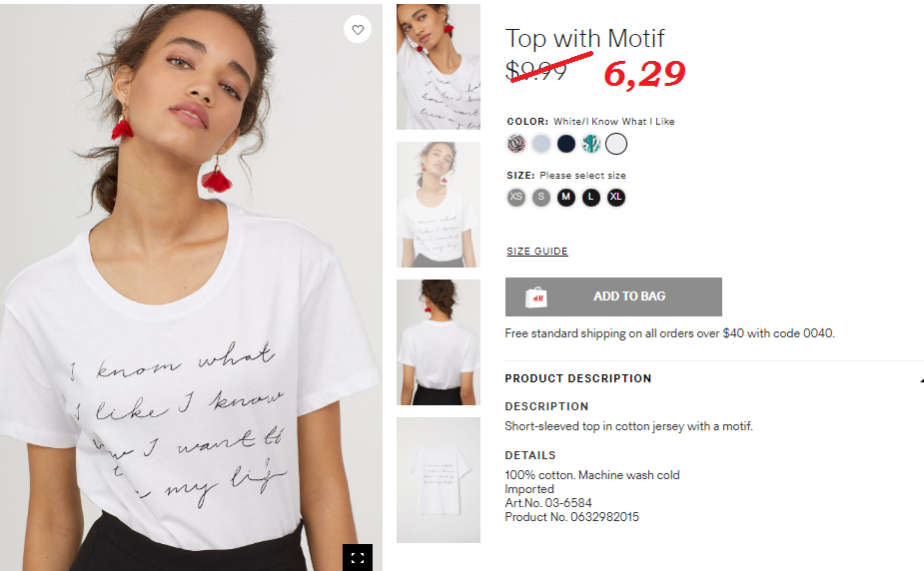Pick size XL
Viewport: 924px width, 571px height.
coord(616,198)
